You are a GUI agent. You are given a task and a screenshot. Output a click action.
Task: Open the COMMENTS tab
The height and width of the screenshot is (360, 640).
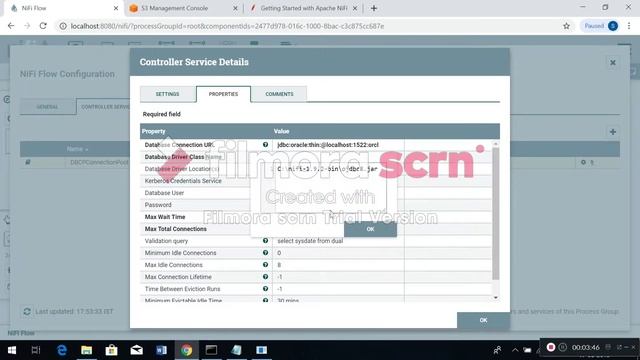279,94
